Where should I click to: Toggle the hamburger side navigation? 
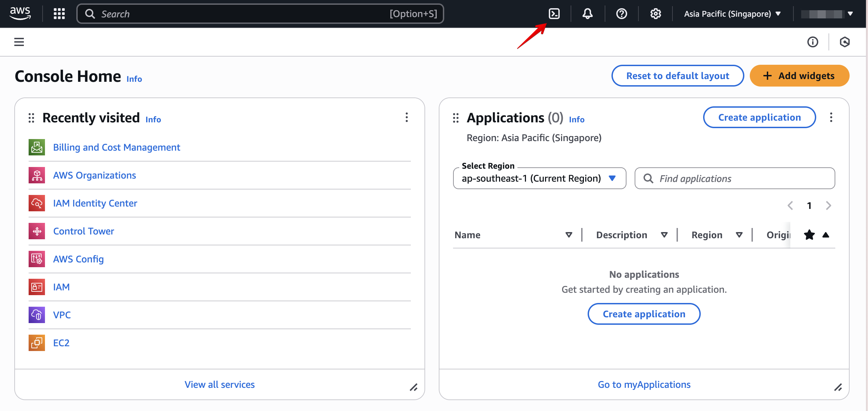pos(19,42)
